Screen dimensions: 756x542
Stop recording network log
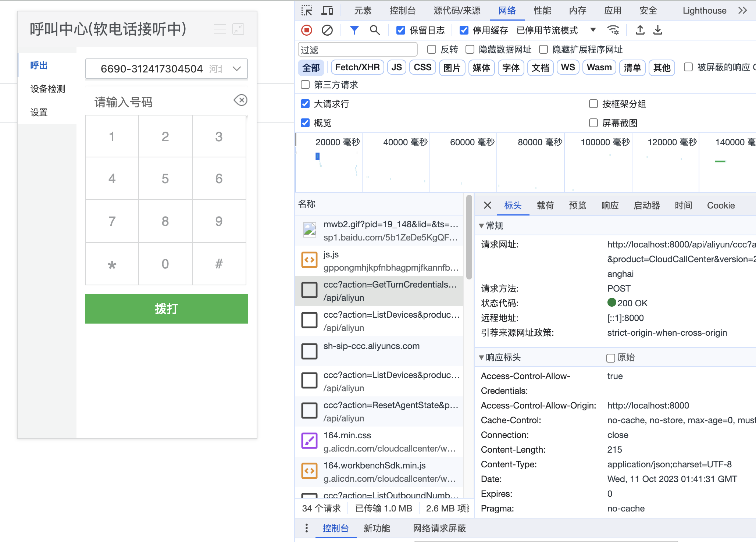click(307, 30)
